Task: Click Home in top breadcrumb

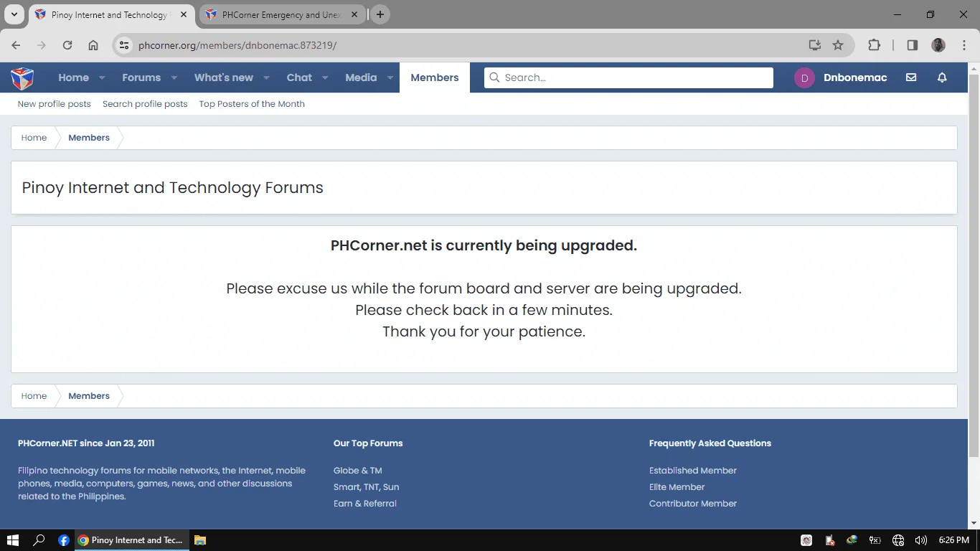Action: coord(34,138)
